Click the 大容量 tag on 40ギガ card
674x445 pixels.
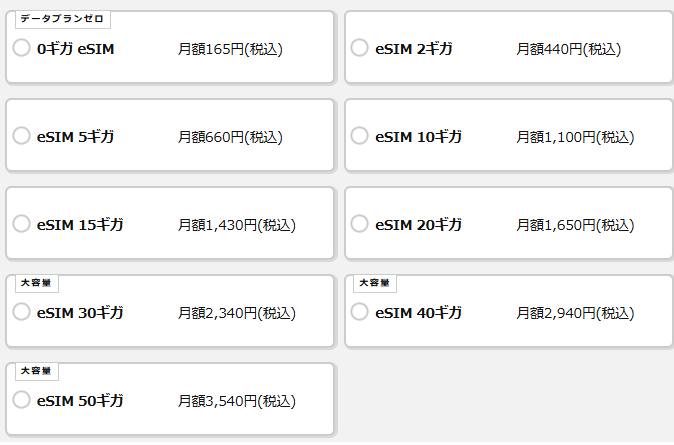click(374, 283)
